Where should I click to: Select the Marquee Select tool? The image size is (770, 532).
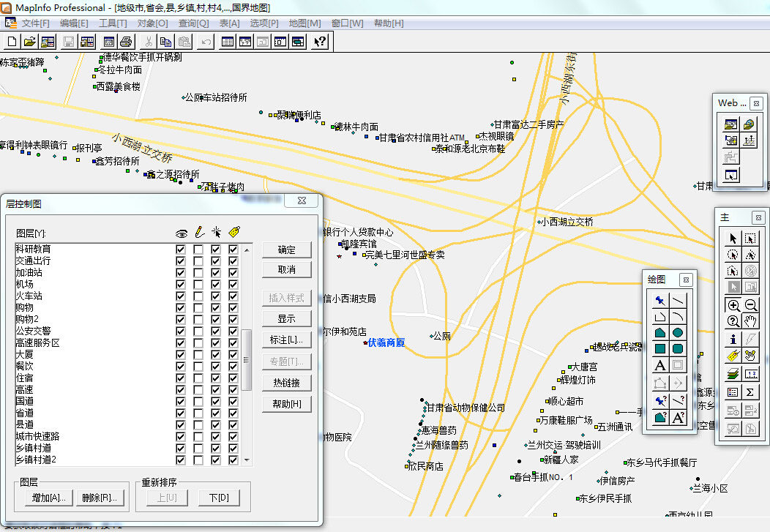750,239
